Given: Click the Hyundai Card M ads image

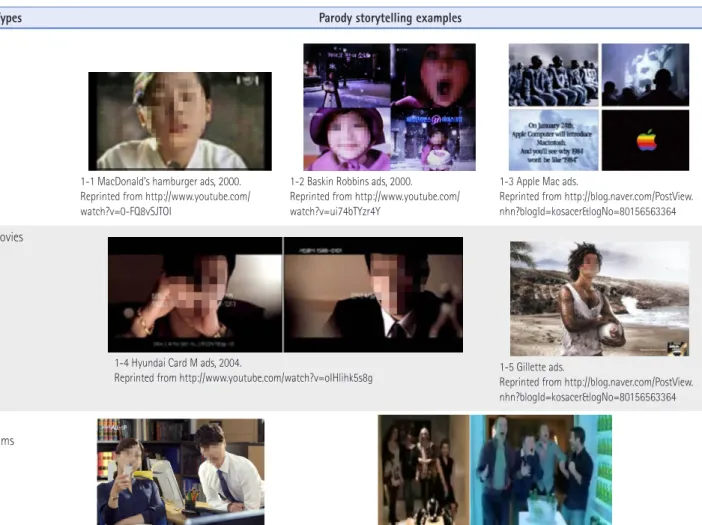Looking at the screenshot, I should click(285, 295).
